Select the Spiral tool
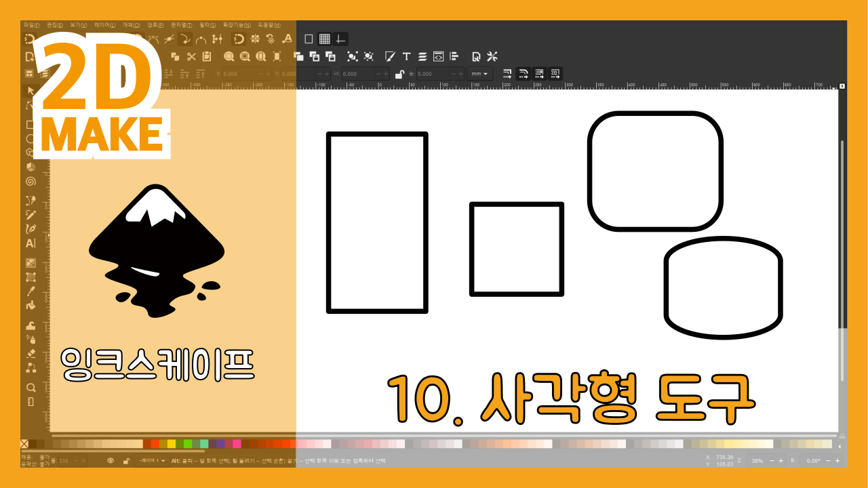This screenshot has height=488, width=868. pyautogui.click(x=30, y=182)
